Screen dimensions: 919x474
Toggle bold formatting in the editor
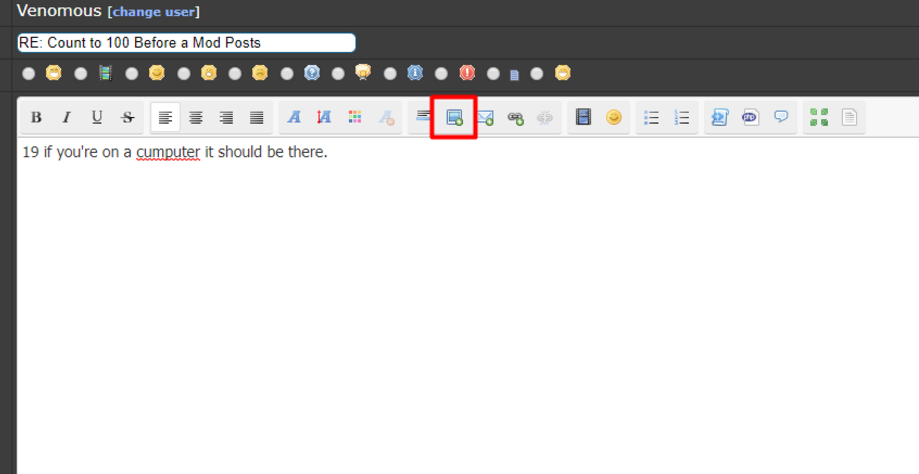[36, 118]
